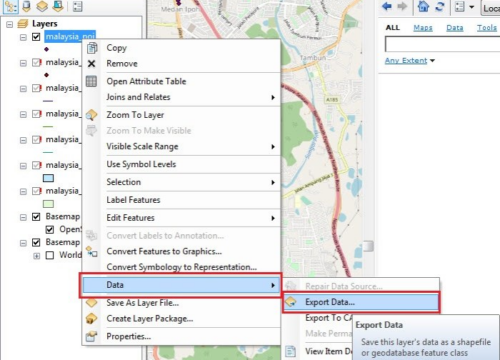The image size is (500, 360).
Task: Open the Tools search category link
Action: (487, 28)
